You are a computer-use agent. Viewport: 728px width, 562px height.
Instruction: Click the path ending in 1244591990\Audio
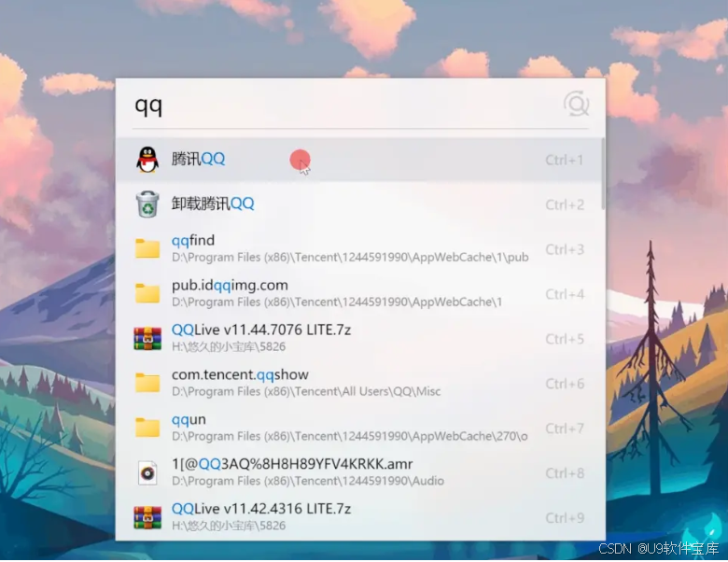[x=307, y=481]
